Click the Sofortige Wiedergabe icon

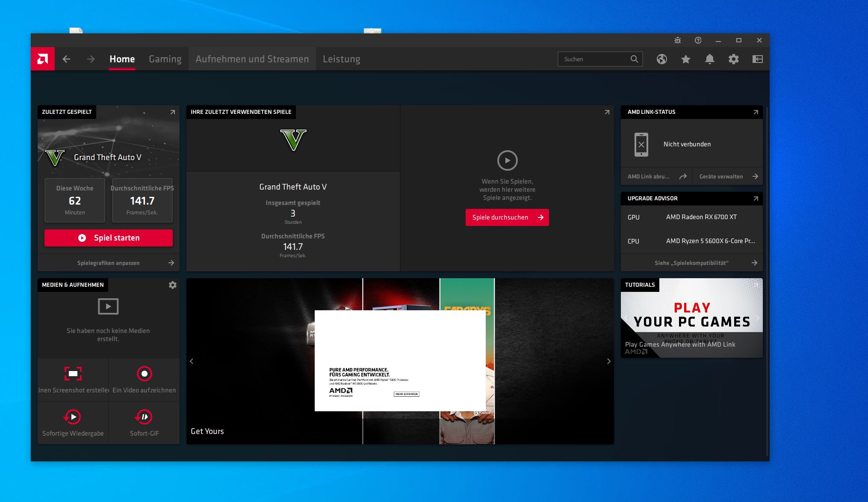(73, 417)
